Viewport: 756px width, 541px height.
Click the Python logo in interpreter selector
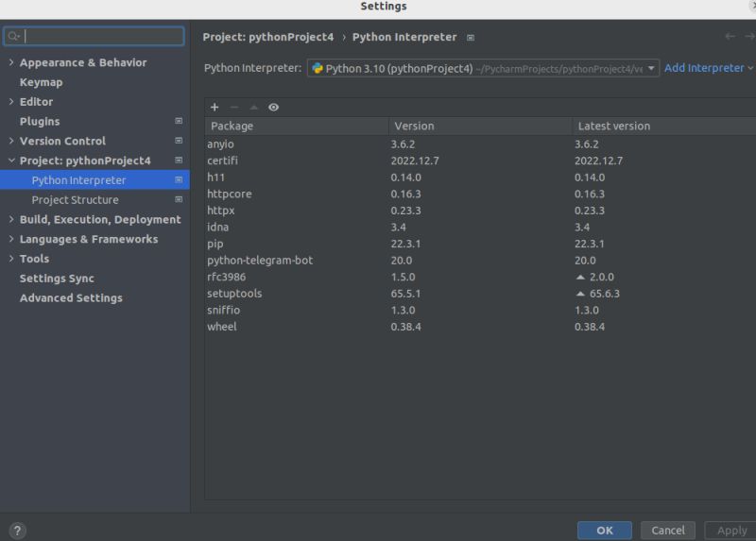[x=318, y=68]
